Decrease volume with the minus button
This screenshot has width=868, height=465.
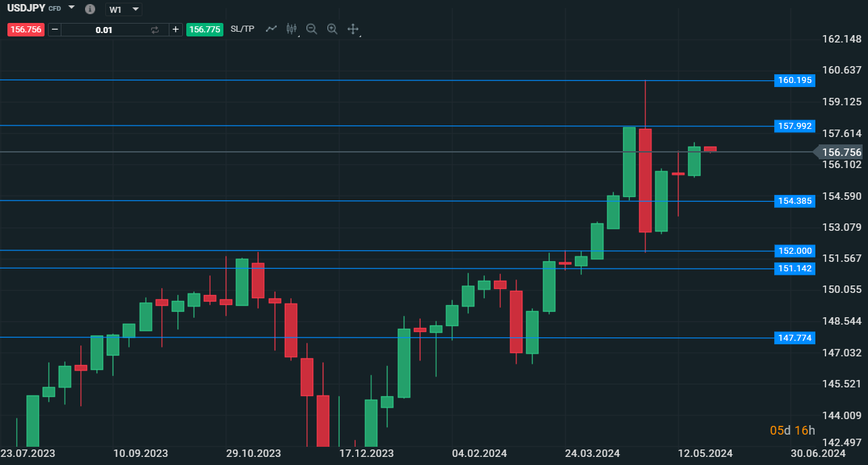pos(55,30)
